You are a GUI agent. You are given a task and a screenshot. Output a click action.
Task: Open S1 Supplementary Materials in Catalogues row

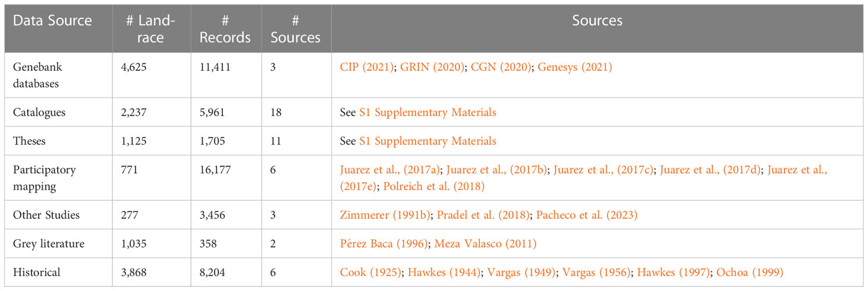click(x=427, y=112)
